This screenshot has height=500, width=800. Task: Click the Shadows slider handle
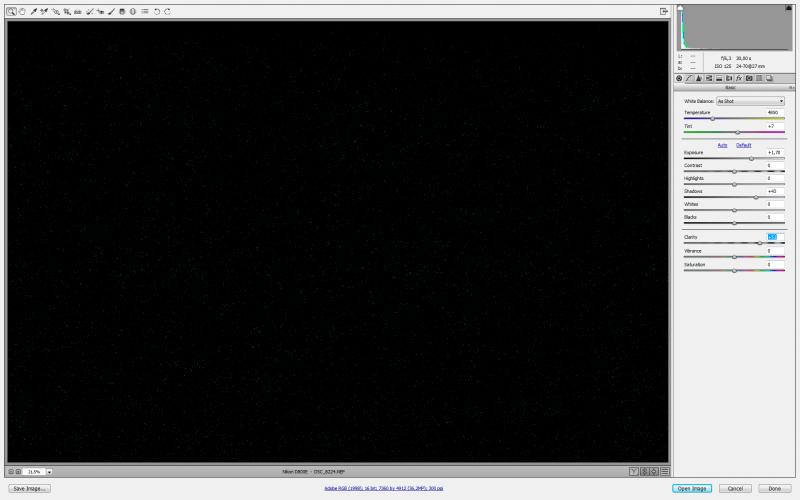click(756, 197)
